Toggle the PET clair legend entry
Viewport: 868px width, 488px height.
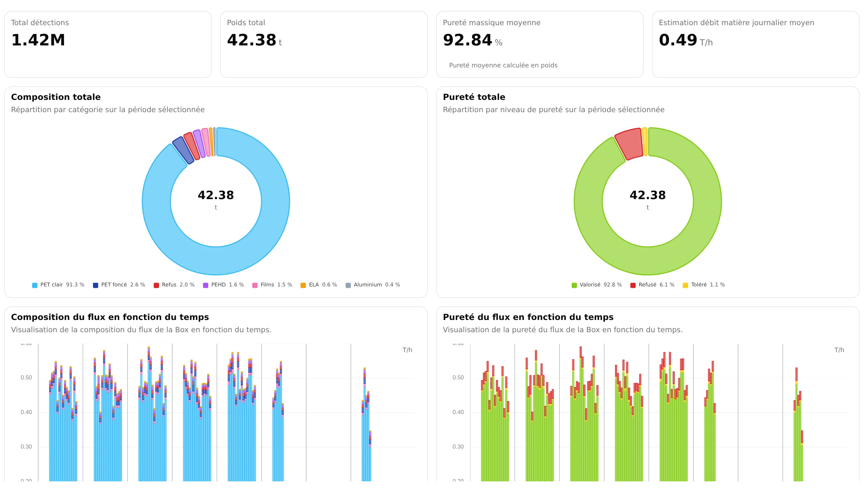[x=58, y=285]
